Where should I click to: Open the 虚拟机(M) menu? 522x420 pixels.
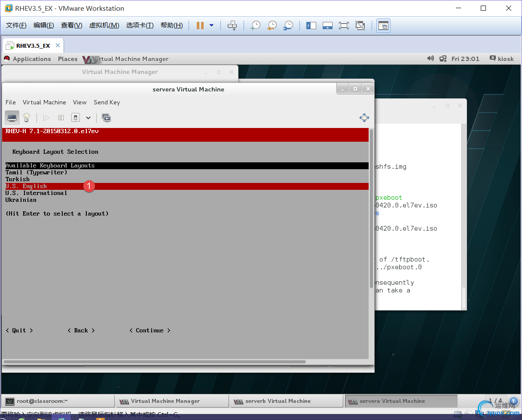[x=104, y=25]
